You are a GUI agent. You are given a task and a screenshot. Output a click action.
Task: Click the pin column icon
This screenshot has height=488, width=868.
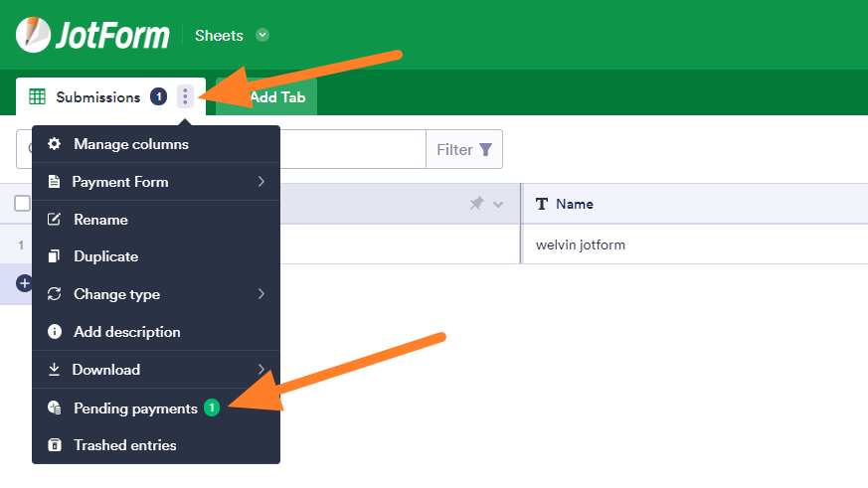(476, 204)
